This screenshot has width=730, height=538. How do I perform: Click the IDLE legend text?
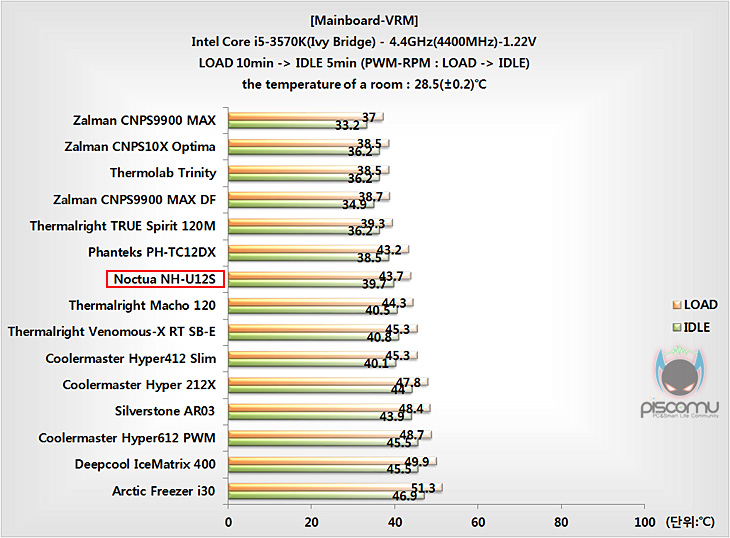point(697,328)
